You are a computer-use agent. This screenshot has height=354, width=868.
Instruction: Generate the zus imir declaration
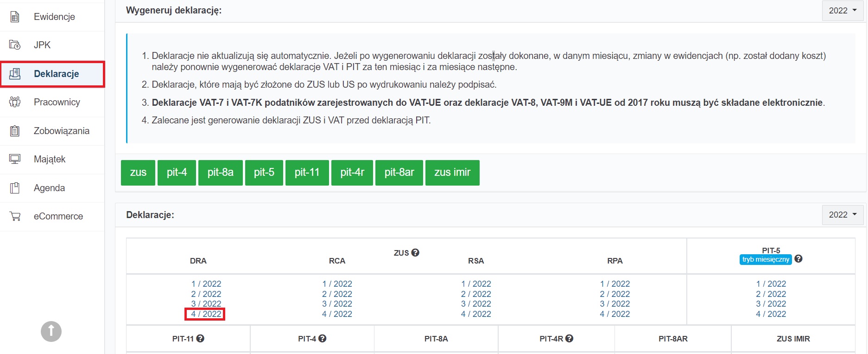click(452, 173)
